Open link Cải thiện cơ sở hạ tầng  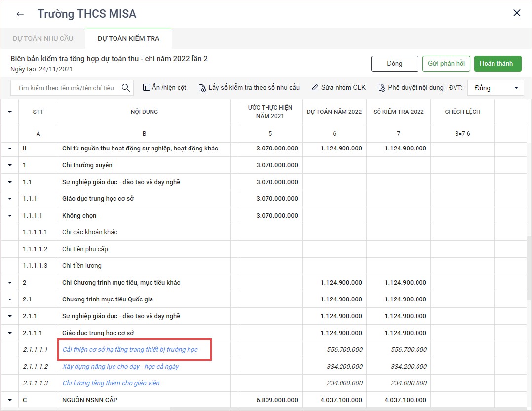(130, 350)
